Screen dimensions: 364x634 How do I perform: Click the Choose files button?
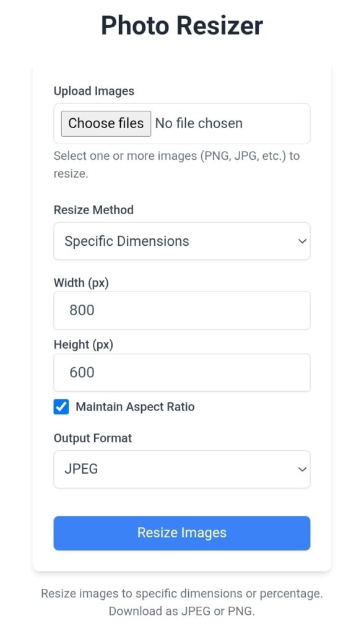click(106, 123)
